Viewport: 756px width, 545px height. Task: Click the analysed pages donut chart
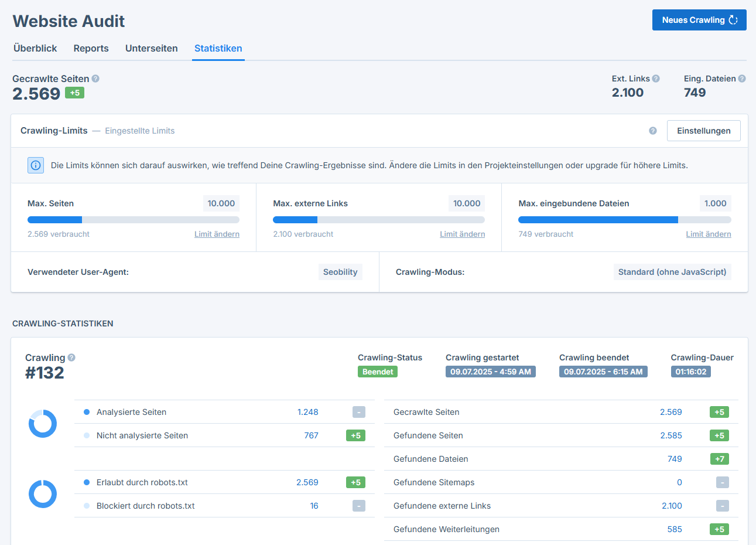click(43, 424)
